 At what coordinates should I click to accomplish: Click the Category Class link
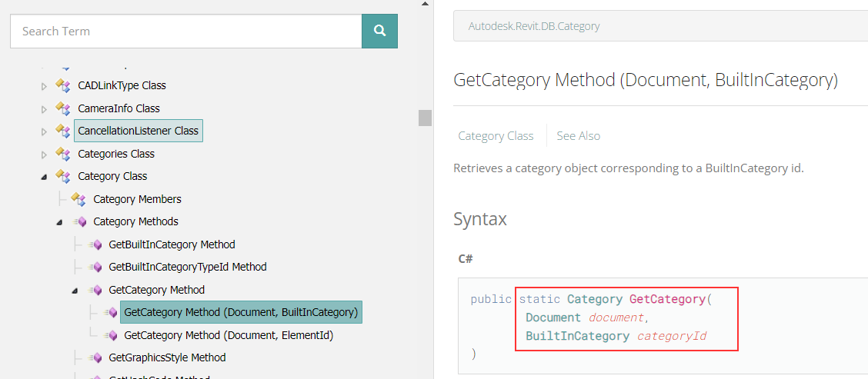coord(496,136)
